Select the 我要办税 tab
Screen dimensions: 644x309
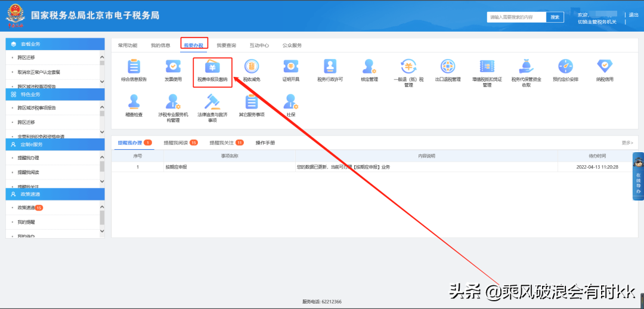click(x=194, y=45)
